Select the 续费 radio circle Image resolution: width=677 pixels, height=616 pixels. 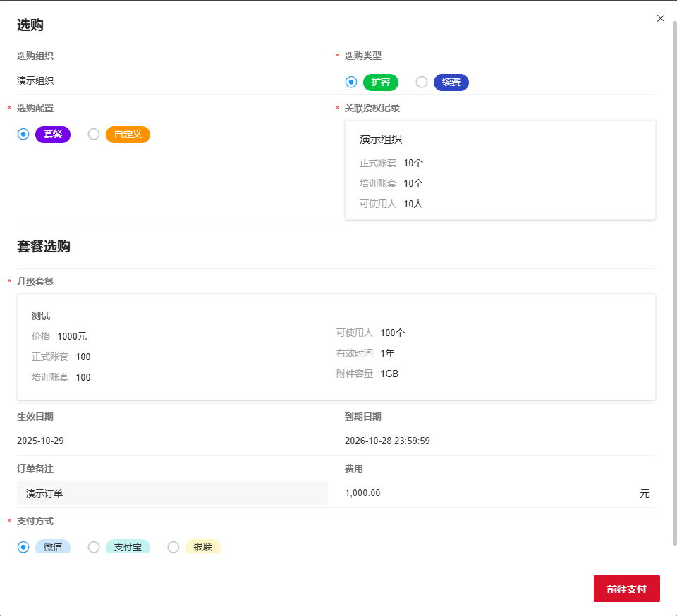(422, 82)
